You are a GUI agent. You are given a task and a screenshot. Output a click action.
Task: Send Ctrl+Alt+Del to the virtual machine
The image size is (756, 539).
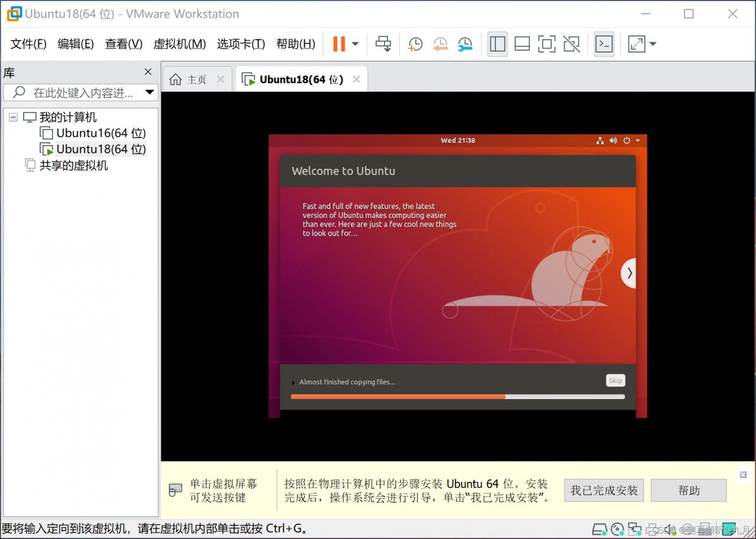(x=384, y=44)
